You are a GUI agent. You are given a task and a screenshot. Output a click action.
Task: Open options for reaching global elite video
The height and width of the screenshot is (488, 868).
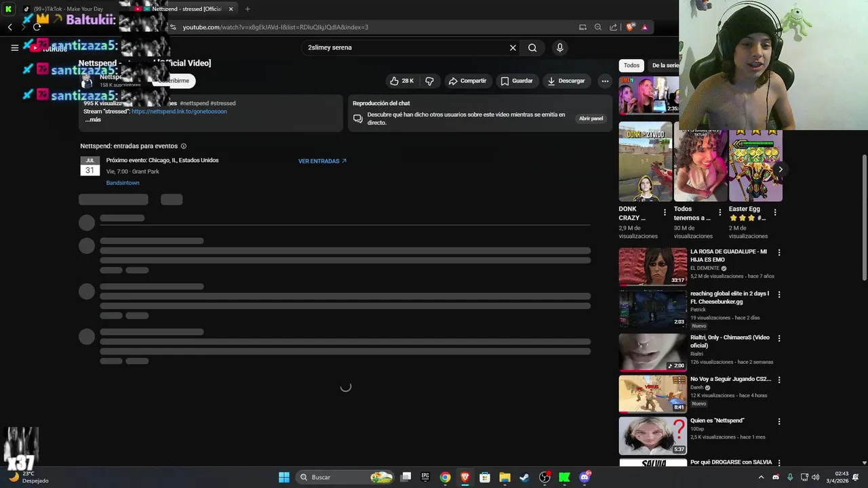[779, 294]
